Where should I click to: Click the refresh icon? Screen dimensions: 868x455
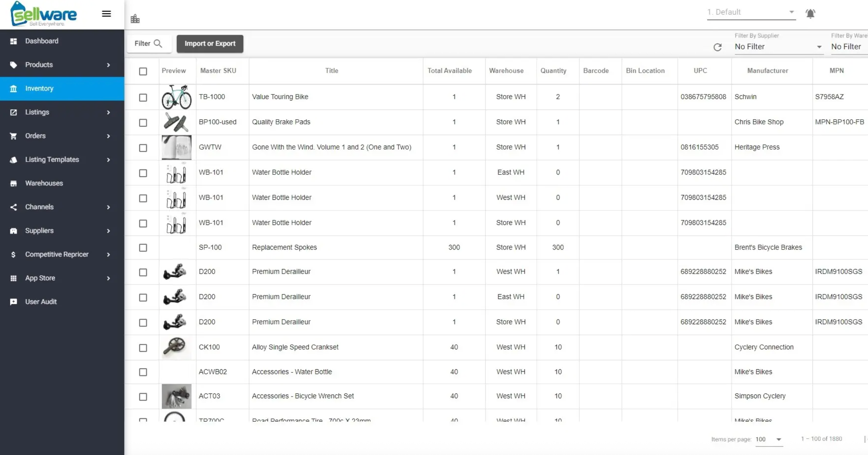tap(717, 47)
